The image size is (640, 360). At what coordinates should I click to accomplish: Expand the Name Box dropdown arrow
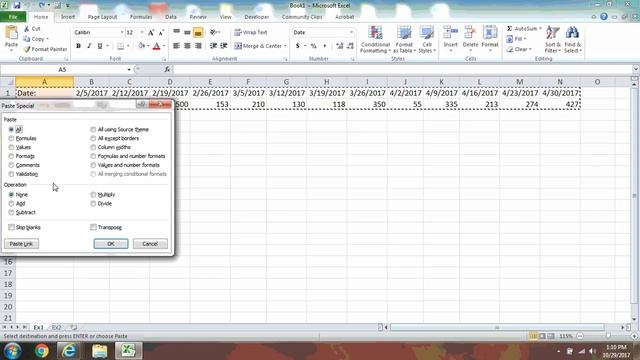coord(129,69)
